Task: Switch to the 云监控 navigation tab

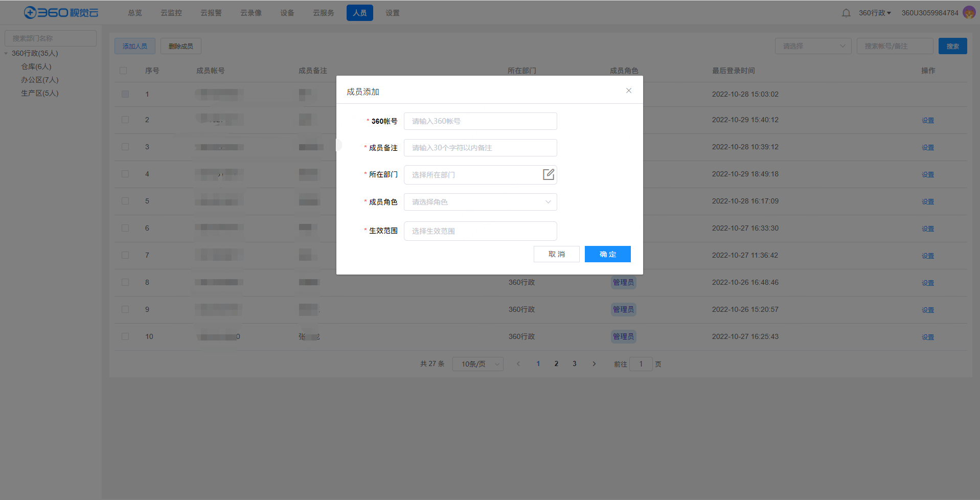Action: (171, 12)
